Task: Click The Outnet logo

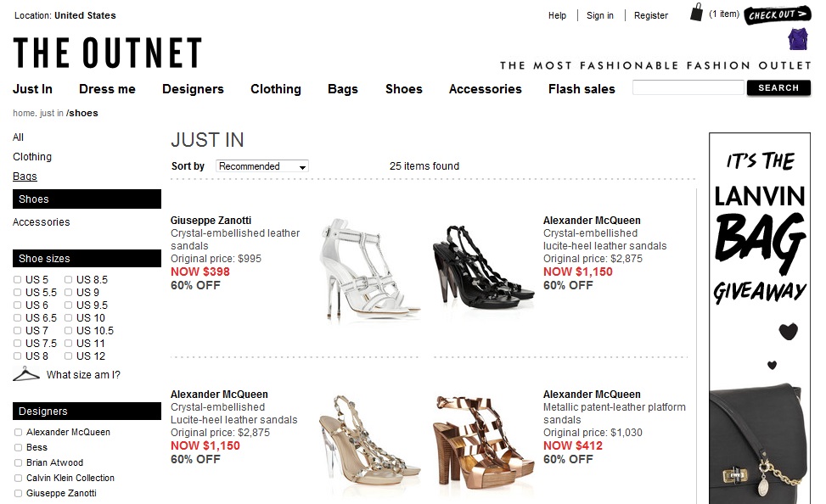Action: click(x=108, y=53)
